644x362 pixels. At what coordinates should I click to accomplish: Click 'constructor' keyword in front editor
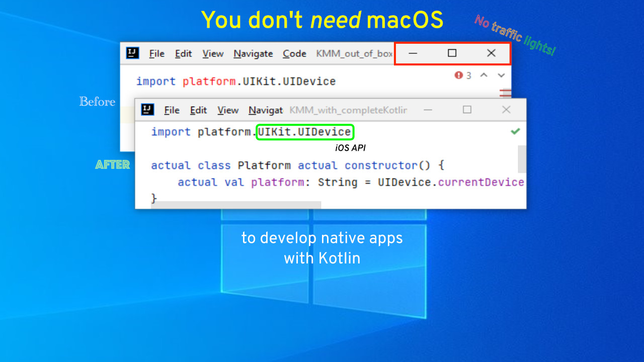pos(381,165)
